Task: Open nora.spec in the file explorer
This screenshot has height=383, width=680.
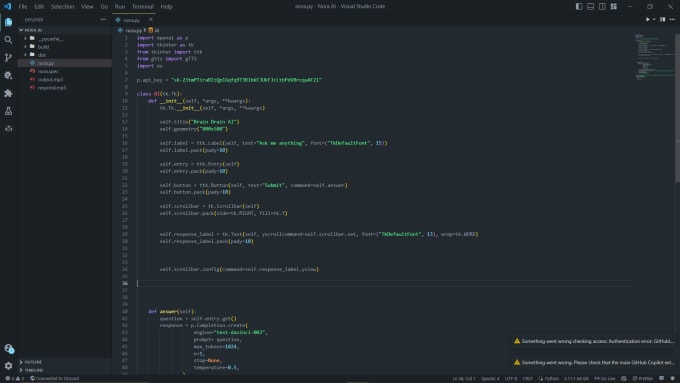Action: click(65, 71)
